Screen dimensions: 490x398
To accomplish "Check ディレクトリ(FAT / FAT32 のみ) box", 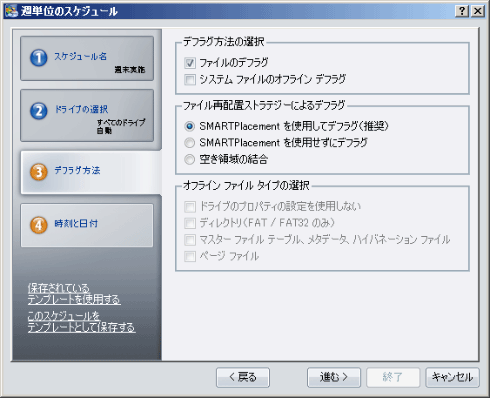I will coord(190,223).
